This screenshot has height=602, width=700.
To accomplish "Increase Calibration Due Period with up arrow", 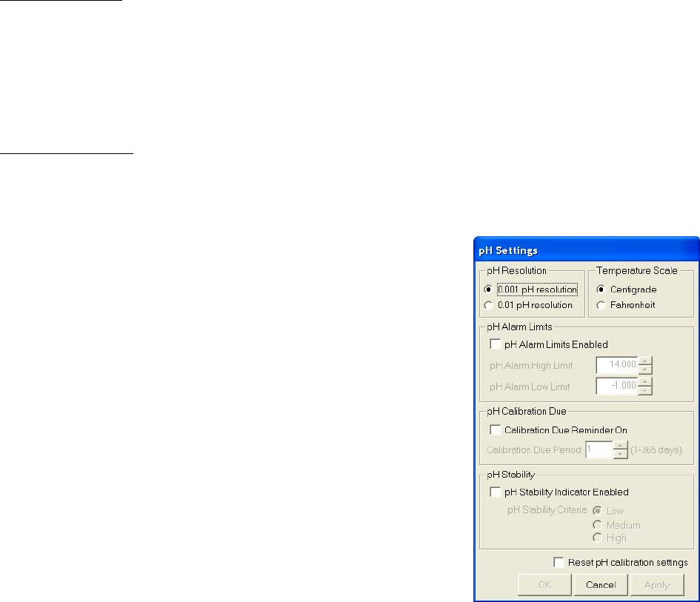I will [621, 446].
